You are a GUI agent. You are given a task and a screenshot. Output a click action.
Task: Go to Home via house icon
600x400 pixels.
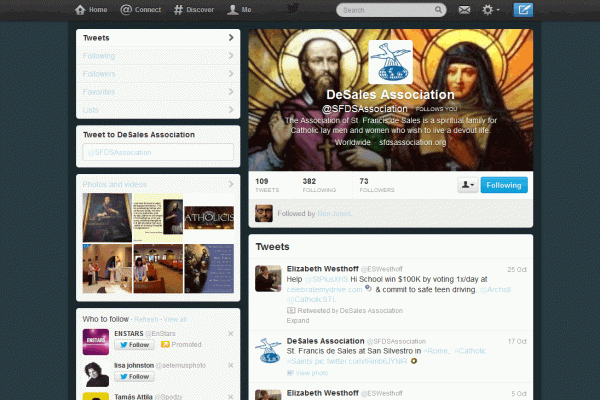[x=80, y=10]
